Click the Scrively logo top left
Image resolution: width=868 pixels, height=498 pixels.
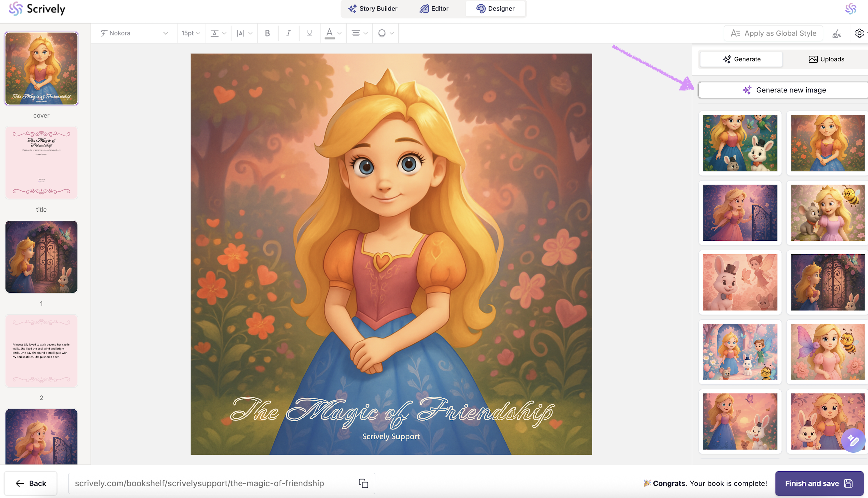pos(37,9)
